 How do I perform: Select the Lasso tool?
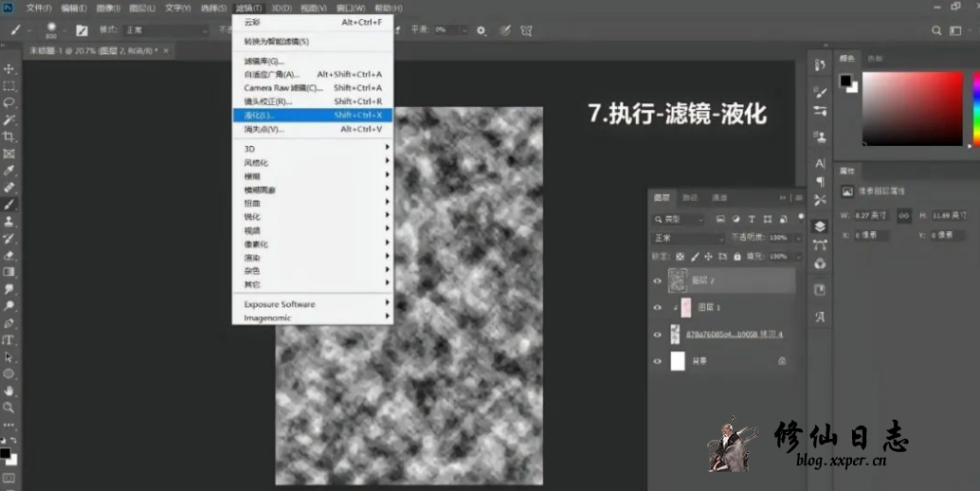(x=9, y=102)
